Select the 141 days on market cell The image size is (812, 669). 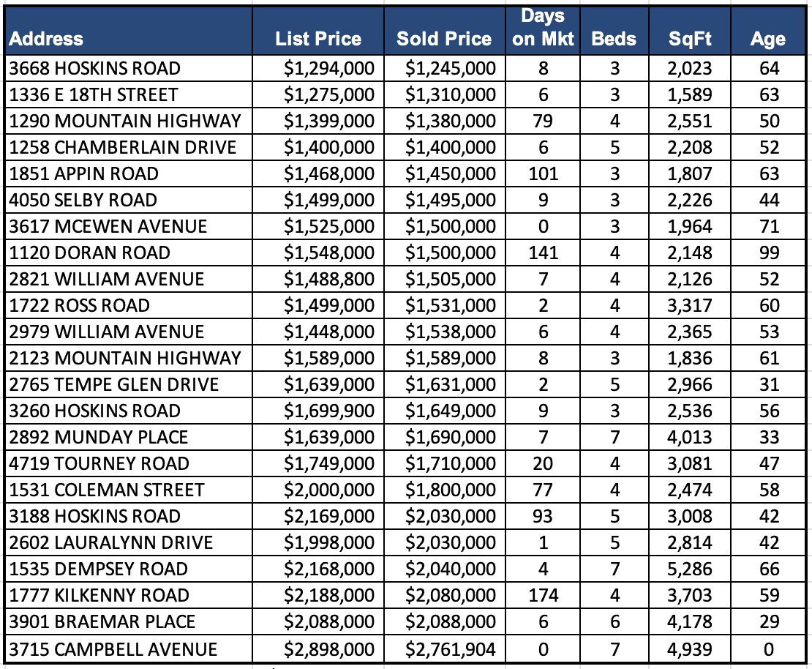[x=543, y=253]
